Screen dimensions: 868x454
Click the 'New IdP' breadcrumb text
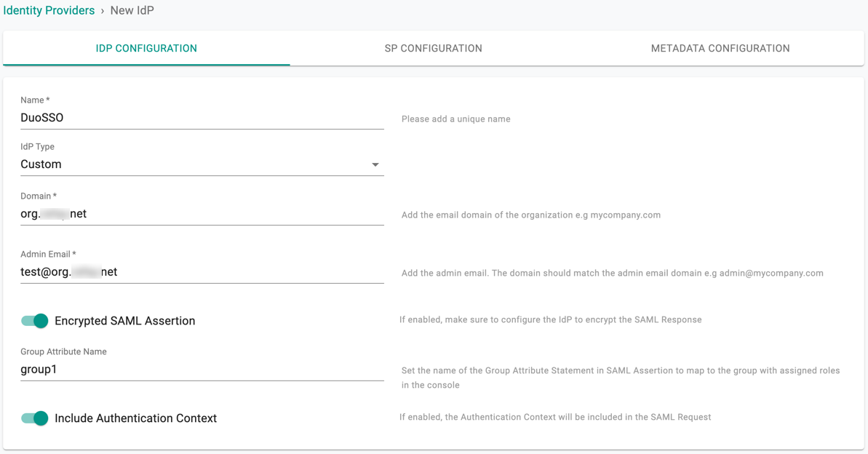(x=132, y=10)
